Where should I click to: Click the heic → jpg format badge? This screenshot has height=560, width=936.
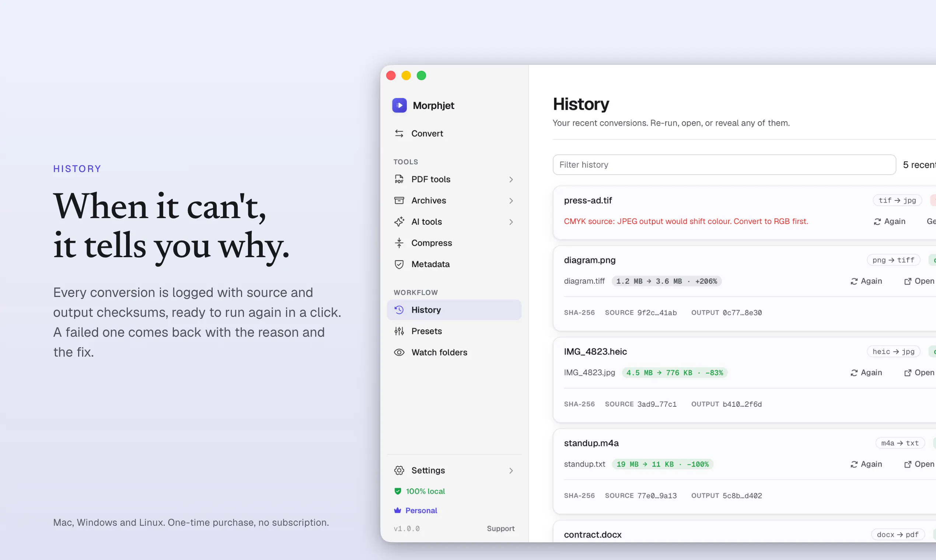[893, 352]
